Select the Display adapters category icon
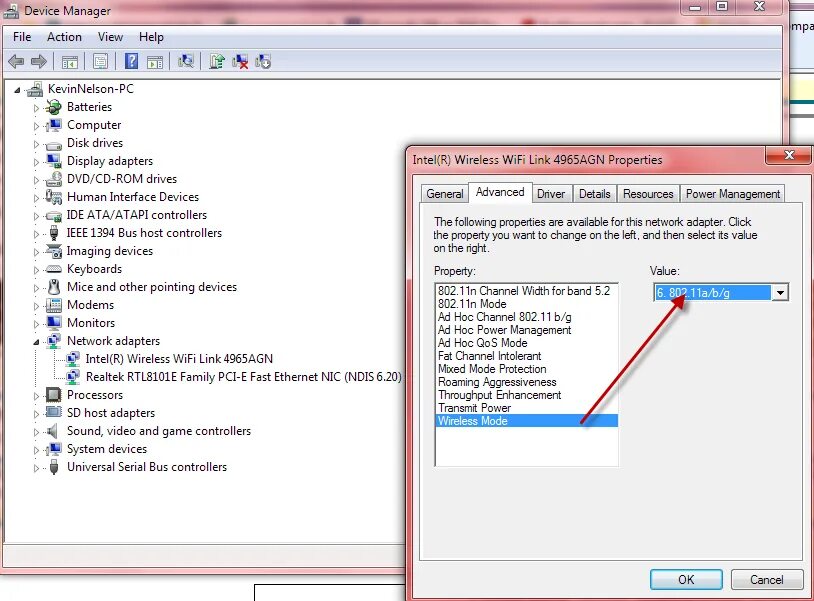Viewport: 814px width, 601px height. [53, 161]
